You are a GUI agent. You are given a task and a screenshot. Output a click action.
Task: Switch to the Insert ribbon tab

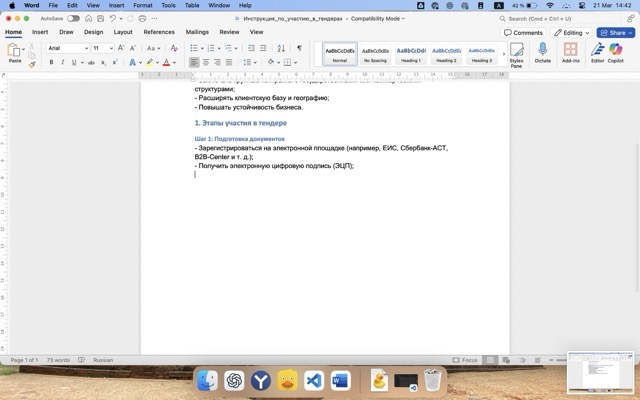point(40,32)
